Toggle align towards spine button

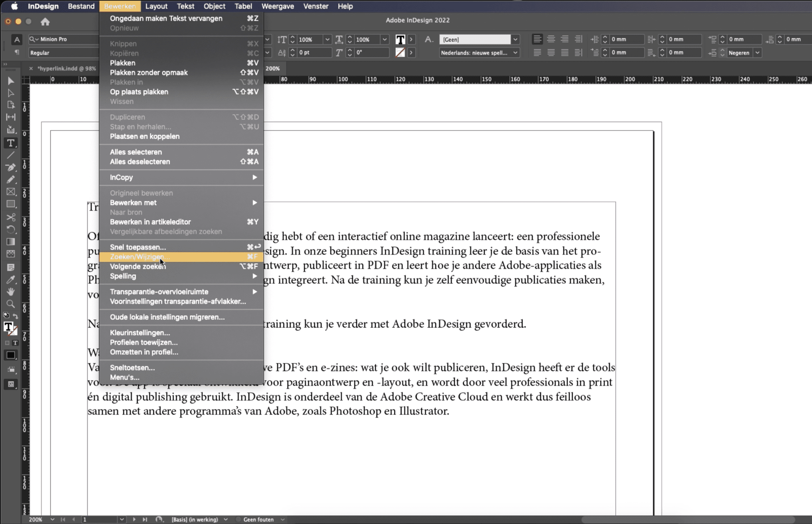[578, 39]
